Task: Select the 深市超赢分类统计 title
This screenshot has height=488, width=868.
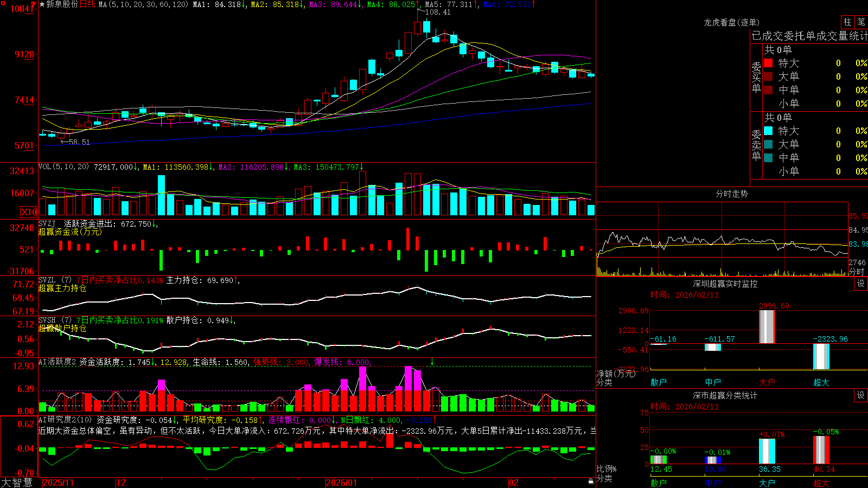Action: click(725, 395)
